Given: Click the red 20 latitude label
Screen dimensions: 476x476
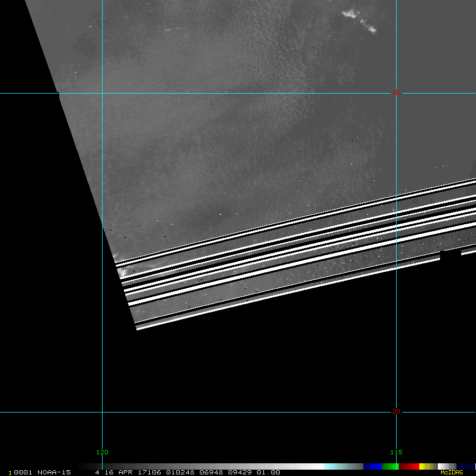Looking at the screenshot, I should coord(396,411).
